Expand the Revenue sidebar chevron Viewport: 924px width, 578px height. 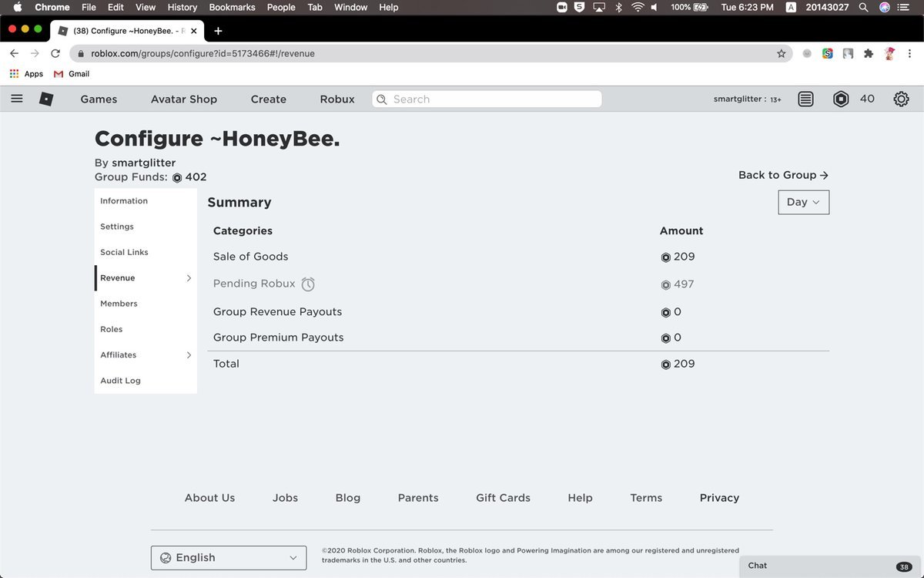pos(189,278)
